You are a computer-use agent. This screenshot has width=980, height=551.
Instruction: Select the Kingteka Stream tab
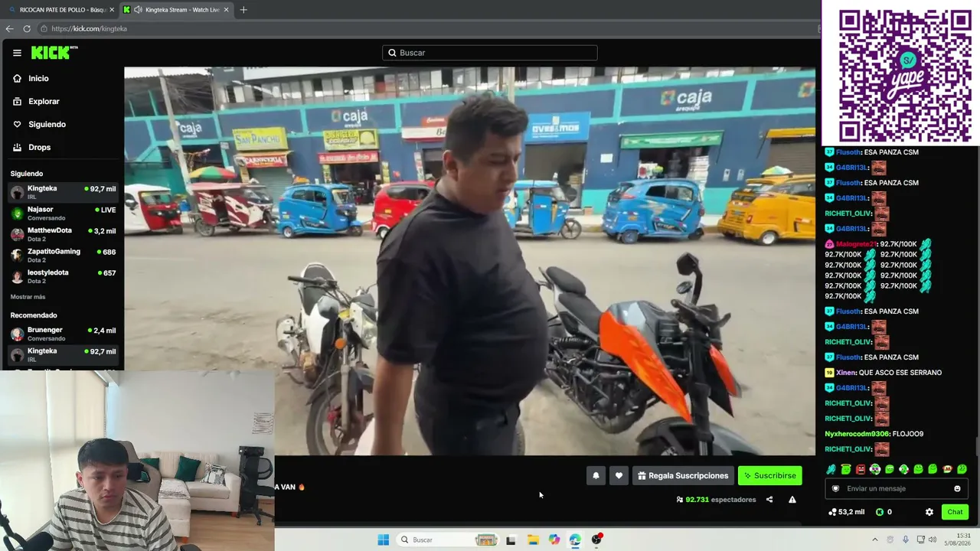tap(177, 10)
